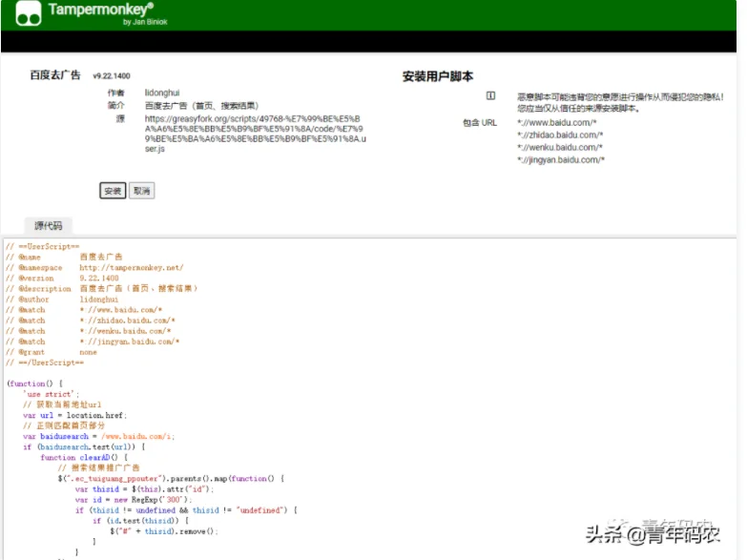Open the 源代码 source code tab

pyautogui.click(x=49, y=225)
